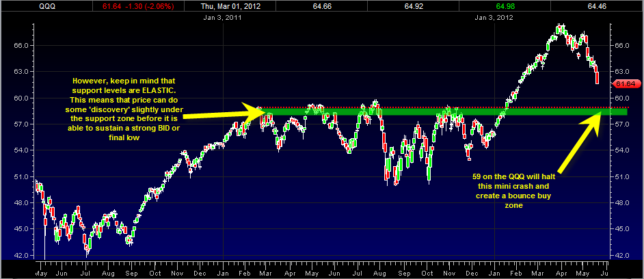Click the Jan 3, 2011 date marker label
The height and width of the screenshot is (279, 644).
[x=222, y=18]
